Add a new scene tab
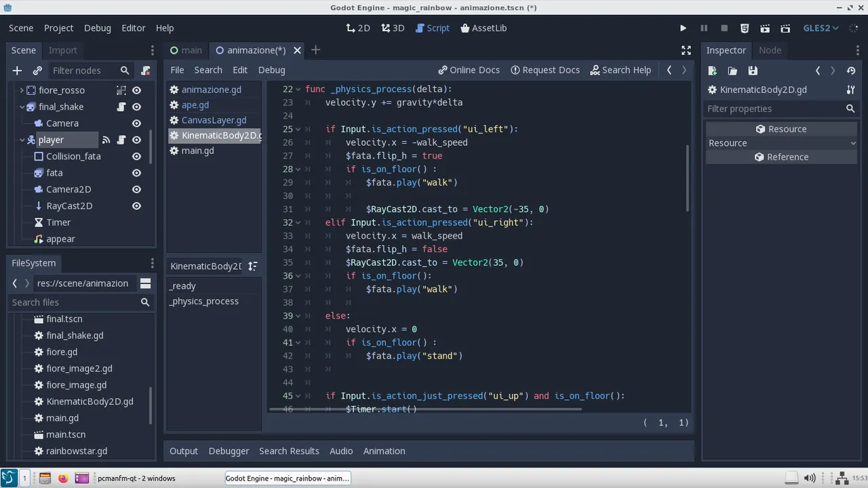This screenshot has height=488, width=868. (x=315, y=50)
